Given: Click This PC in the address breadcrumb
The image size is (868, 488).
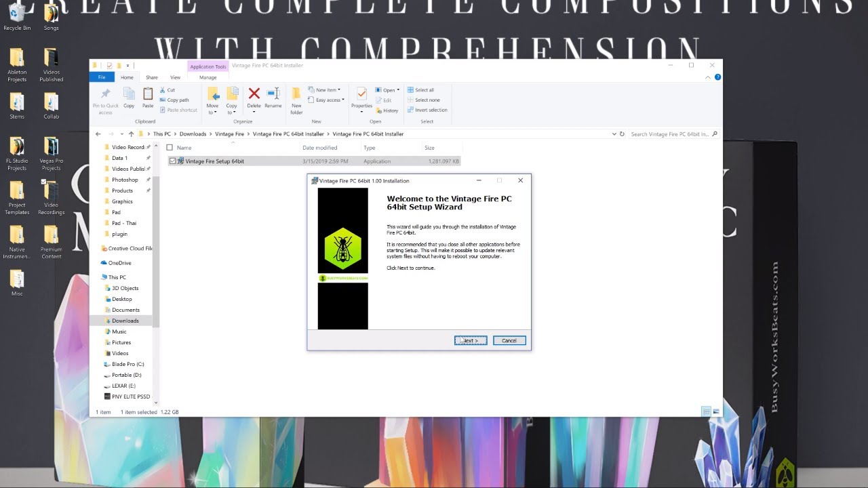Looking at the screenshot, I should (162, 134).
